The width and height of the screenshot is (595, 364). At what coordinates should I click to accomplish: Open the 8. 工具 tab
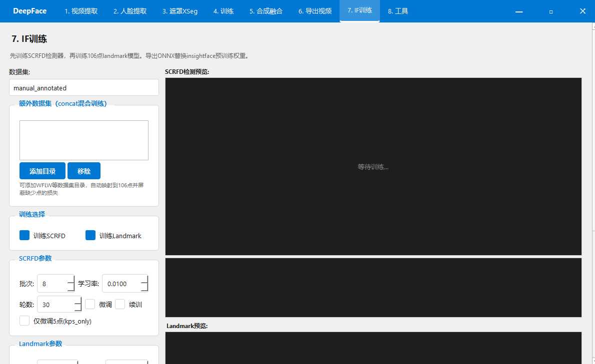tap(398, 11)
